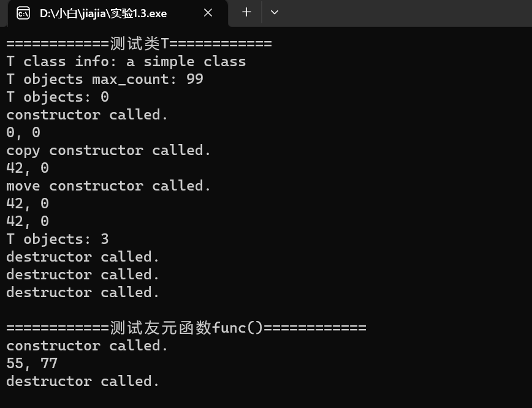Expand the new tab profile dropdown
This screenshot has height=408, width=532.
click(275, 12)
